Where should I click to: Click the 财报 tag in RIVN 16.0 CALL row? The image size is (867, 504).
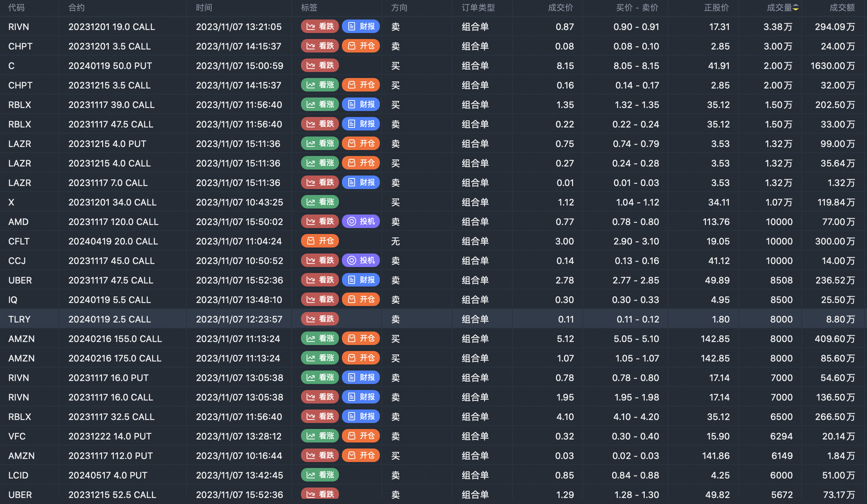pos(361,397)
